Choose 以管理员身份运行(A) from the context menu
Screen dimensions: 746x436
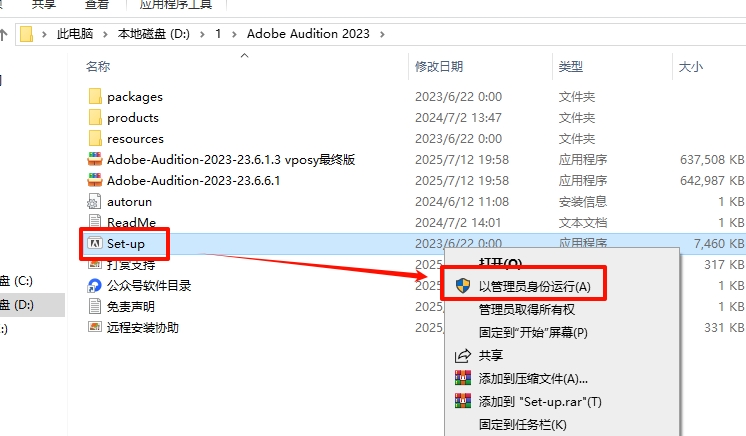point(534,287)
